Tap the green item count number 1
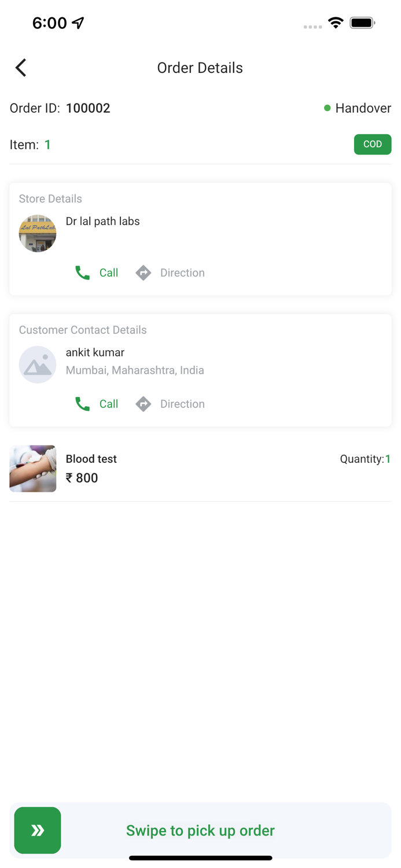Image resolution: width=401 pixels, height=868 pixels. pyautogui.click(x=48, y=144)
